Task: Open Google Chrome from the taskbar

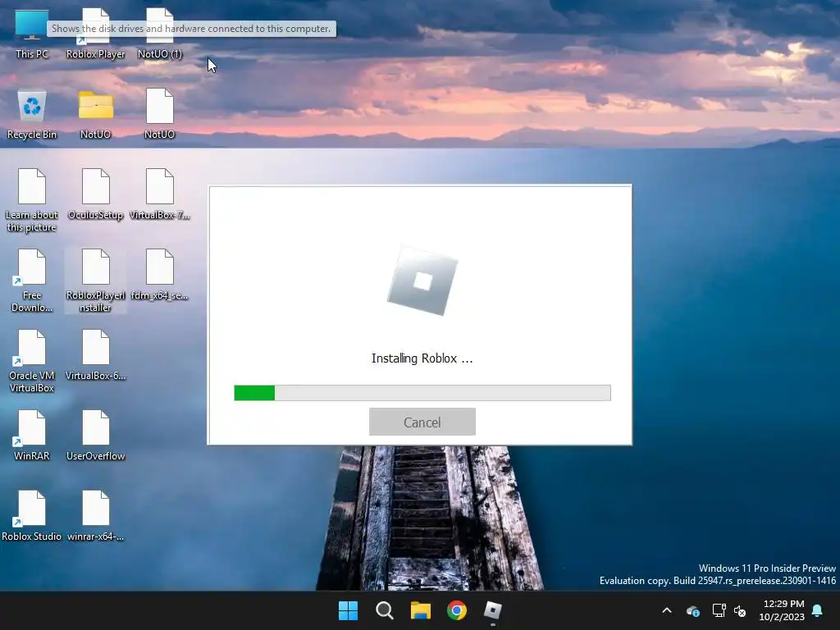Action: 457,610
